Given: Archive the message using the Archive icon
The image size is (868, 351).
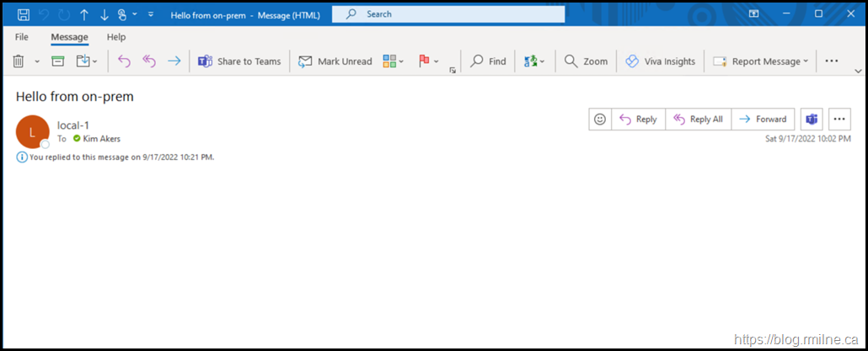Looking at the screenshot, I should tap(57, 61).
